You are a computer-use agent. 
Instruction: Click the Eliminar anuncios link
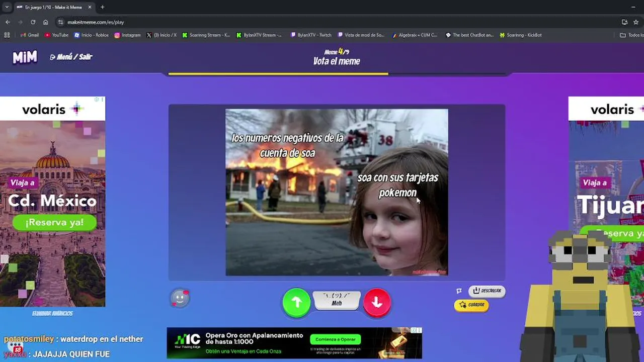click(52, 313)
